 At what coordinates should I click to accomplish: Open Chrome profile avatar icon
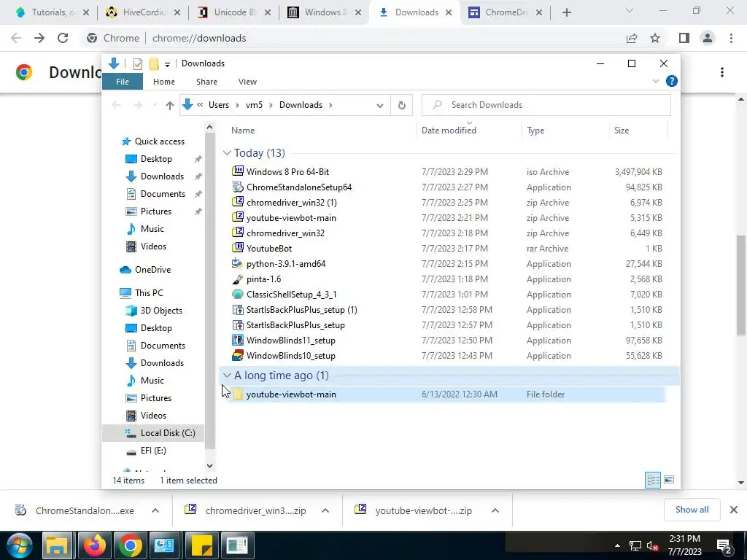coord(708,38)
